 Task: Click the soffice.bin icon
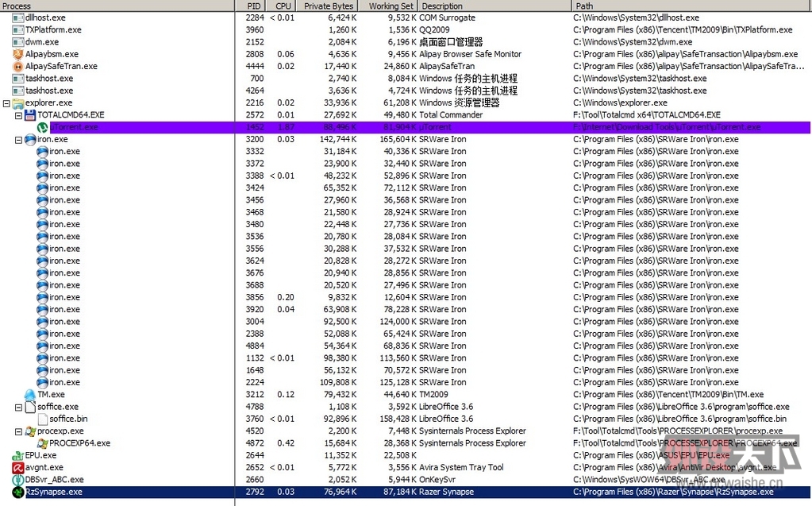42,419
